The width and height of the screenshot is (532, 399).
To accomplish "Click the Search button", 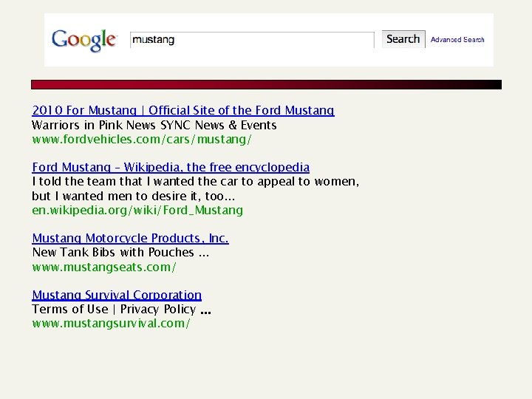I will (403, 39).
